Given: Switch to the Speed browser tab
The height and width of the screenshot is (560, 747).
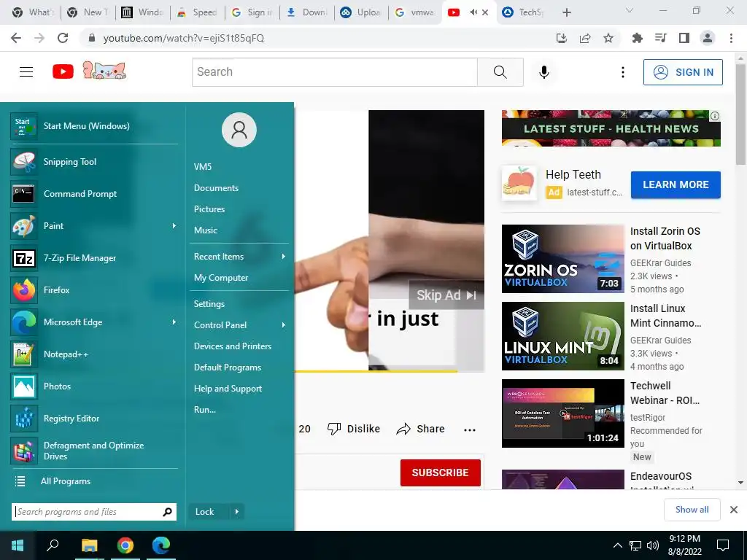Looking at the screenshot, I should tap(197, 12).
